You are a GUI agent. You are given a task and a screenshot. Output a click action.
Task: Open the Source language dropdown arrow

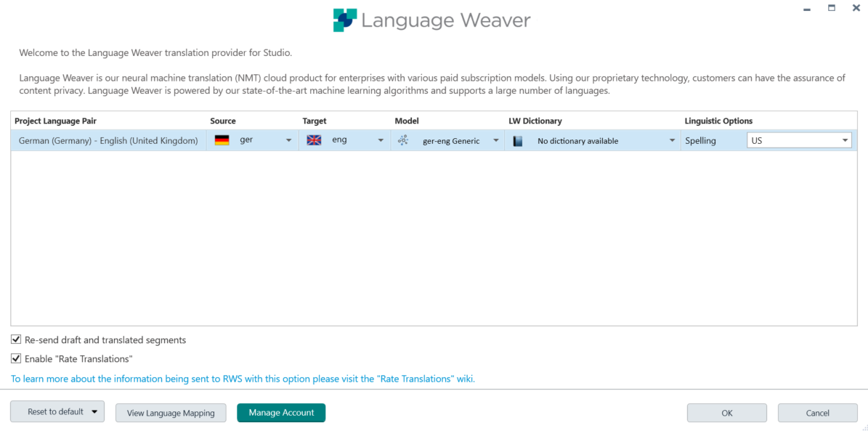pyautogui.click(x=288, y=141)
